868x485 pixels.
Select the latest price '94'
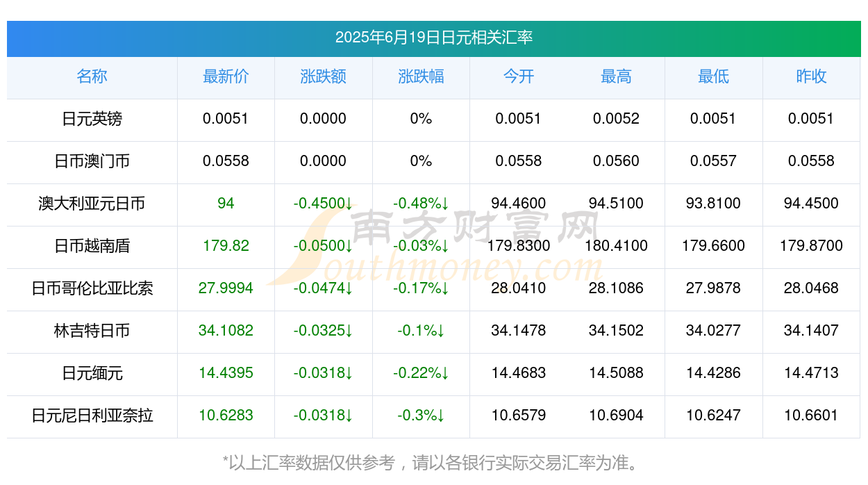pos(226,204)
